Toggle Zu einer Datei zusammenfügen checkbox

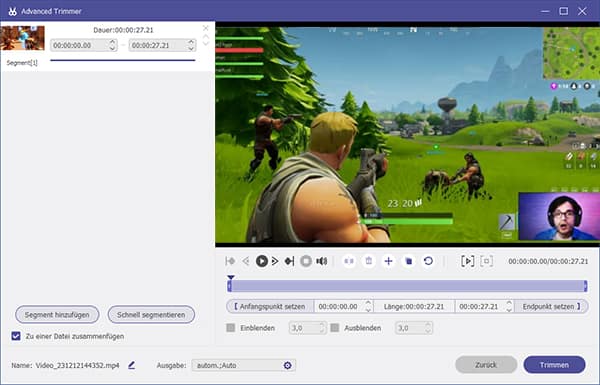[16, 336]
